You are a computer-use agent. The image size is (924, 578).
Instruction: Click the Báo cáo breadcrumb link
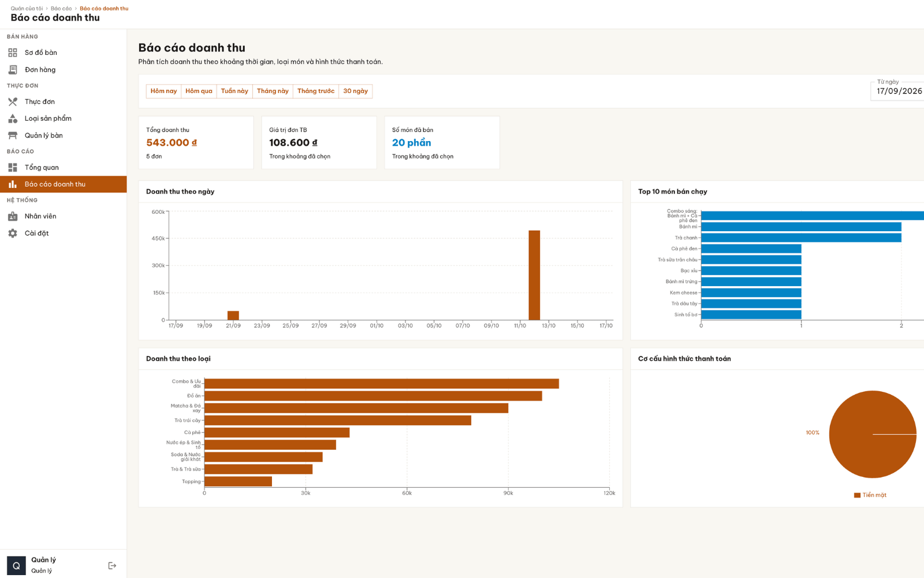click(61, 9)
